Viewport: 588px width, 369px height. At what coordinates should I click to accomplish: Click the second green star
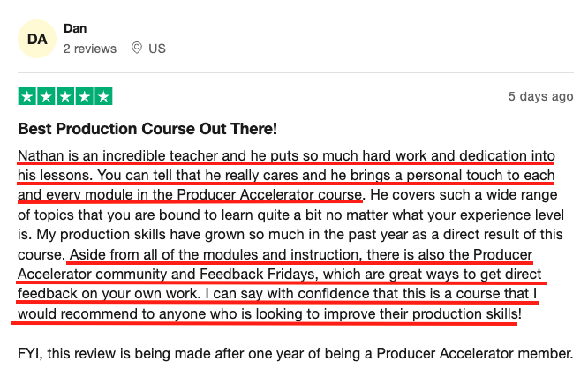click(x=46, y=96)
